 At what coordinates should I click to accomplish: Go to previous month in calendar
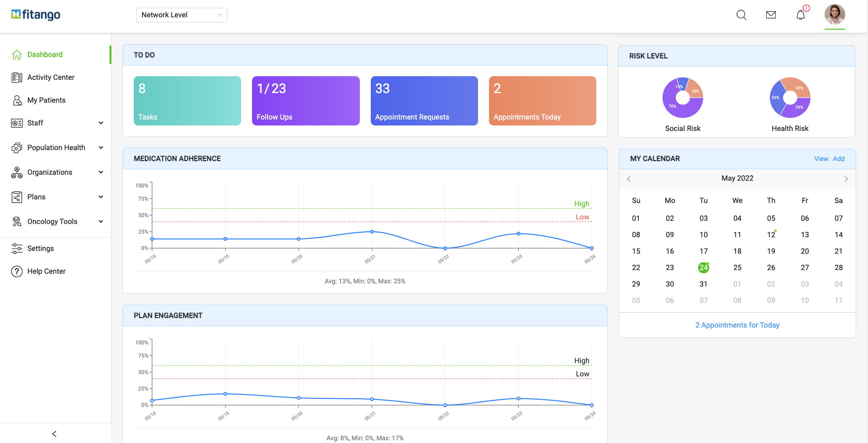(x=629, y=179)
